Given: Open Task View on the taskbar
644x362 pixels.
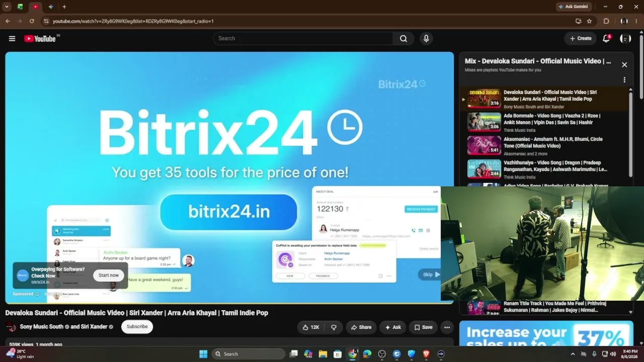Looking at the screenshot, I should pos(294,354).
